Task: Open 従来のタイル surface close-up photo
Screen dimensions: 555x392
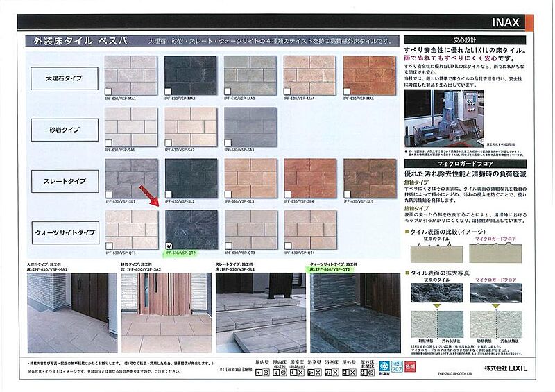Action: coord(437,293)
